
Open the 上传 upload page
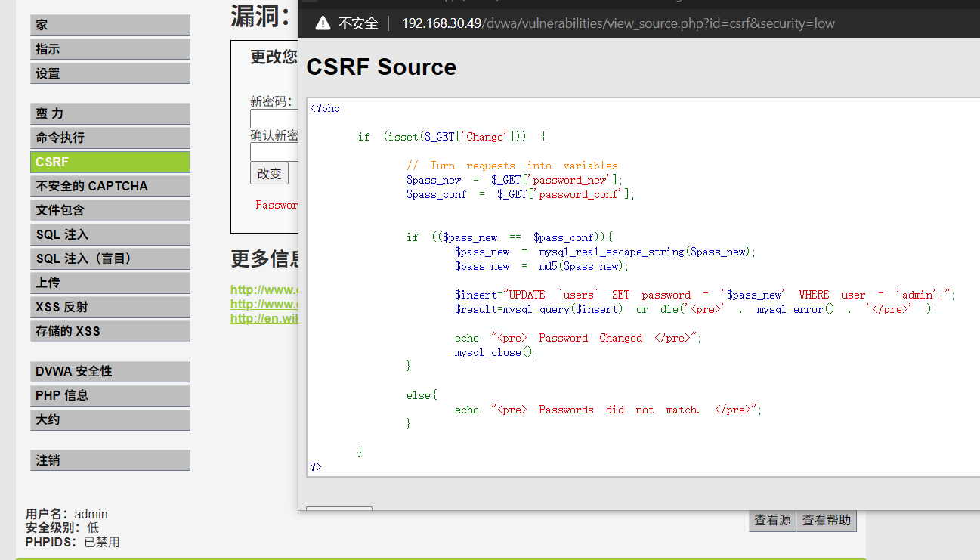[x=110, y=283]
